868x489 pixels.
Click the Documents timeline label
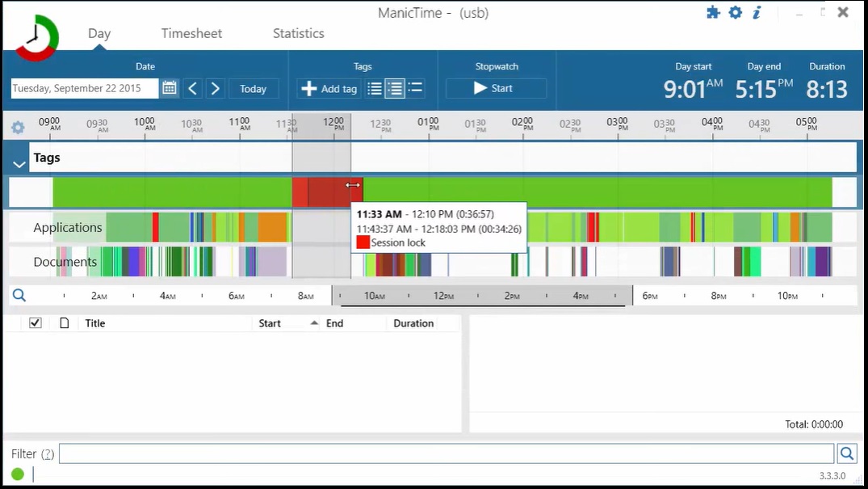(x=65, y=262)
